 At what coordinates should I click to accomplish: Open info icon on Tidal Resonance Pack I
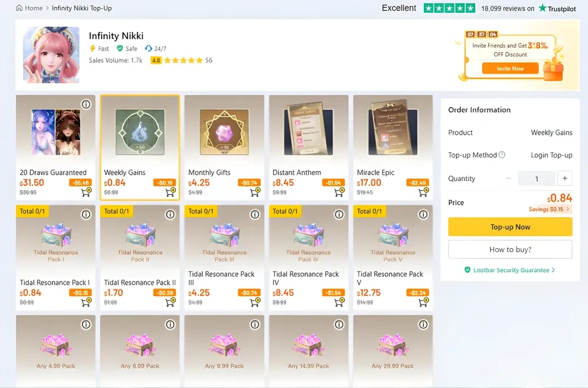pyautogui.click(x=86, y=215)
